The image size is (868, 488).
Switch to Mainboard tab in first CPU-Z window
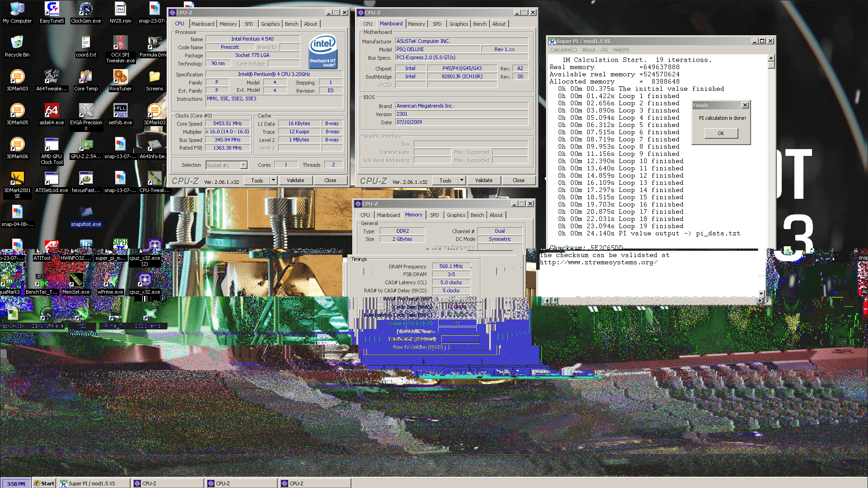pyautogui.click(x=203, y=24)
